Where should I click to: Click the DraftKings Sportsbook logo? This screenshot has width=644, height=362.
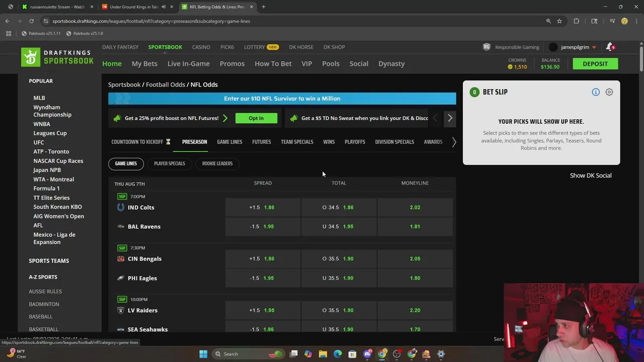pyautogui.click(x=57, y=57)
